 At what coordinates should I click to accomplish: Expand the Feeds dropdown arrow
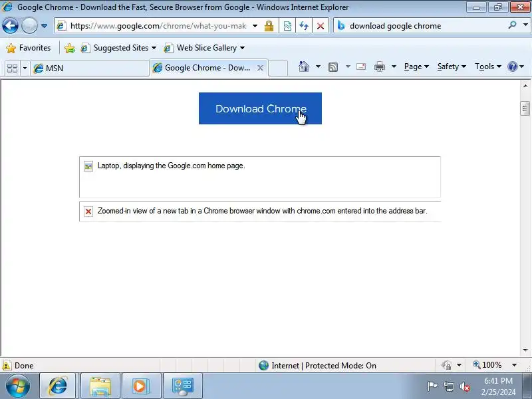[348, 66]
